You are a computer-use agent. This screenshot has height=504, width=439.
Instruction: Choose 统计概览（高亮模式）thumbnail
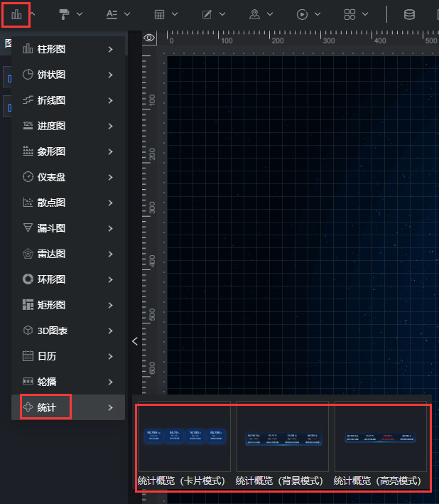tap(380, 437)
